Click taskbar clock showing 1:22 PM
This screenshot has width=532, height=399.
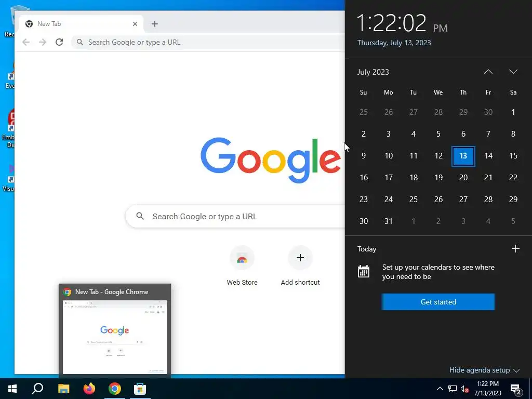487,389
